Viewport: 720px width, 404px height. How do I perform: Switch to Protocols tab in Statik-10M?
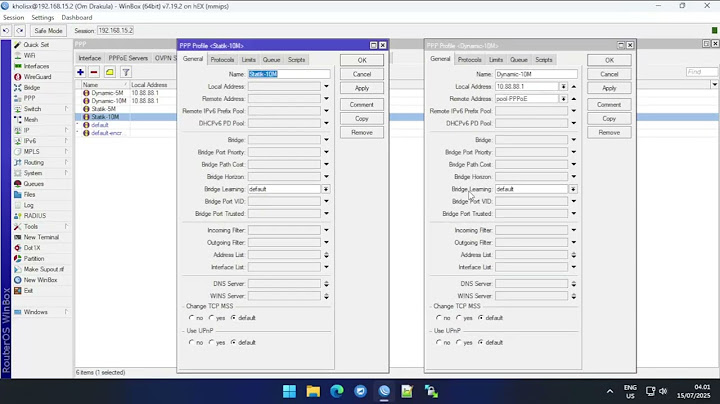pos(222,60)
